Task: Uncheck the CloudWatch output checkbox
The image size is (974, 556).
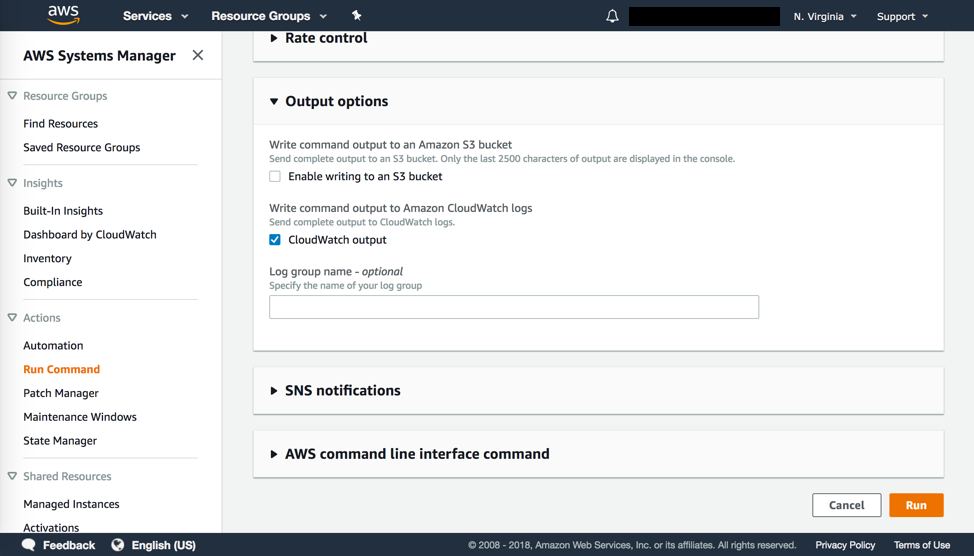Action: 275,240
